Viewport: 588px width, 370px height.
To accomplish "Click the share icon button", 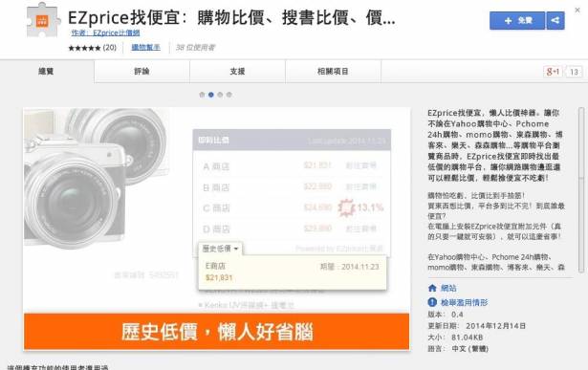I will click(555, 20).
